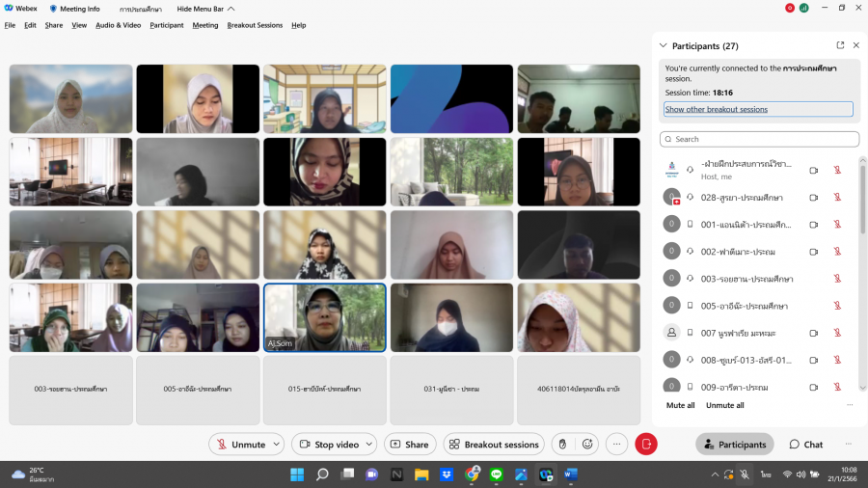
Task: Click camera icon for 028-สุรยา participant
Action: click(x=813, y=198)
